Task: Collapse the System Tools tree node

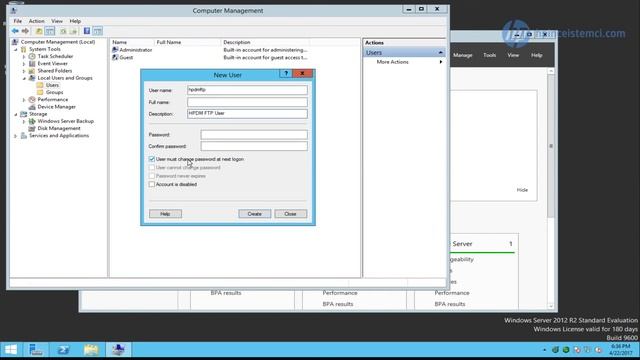Action: (x=16, y=49)
